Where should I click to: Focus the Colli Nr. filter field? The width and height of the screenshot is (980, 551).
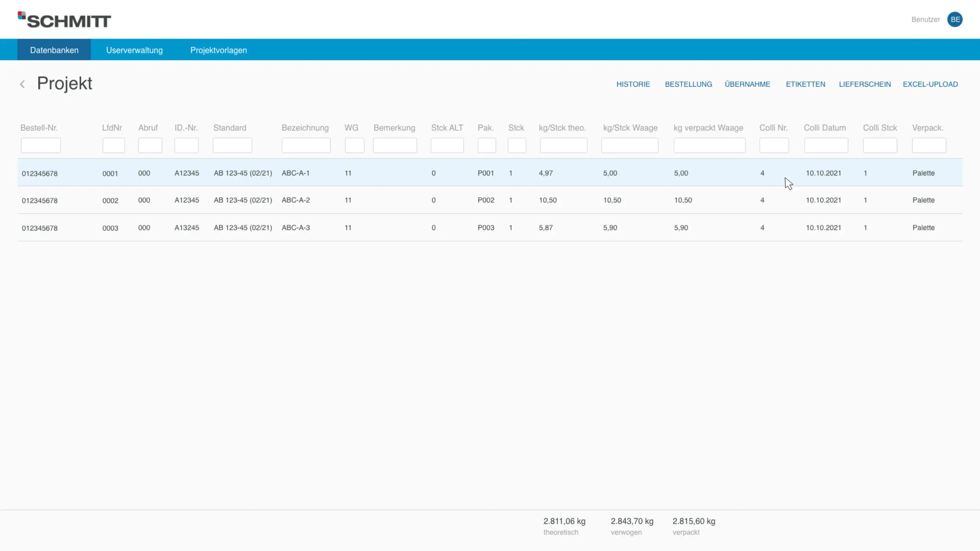pyautogui.click(x=774, y=145)
